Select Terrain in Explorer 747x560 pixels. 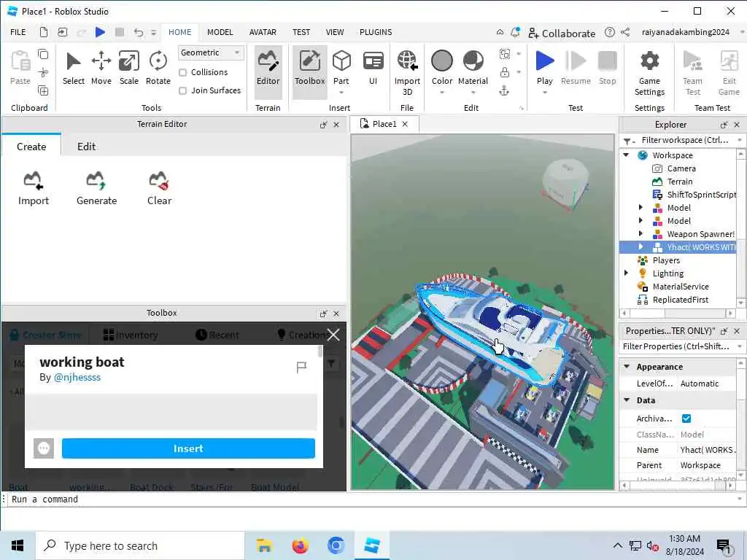(679, 182)
